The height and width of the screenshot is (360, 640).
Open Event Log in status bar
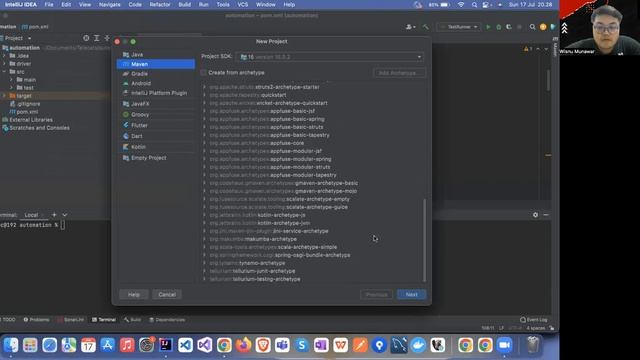tap(533, 320)
